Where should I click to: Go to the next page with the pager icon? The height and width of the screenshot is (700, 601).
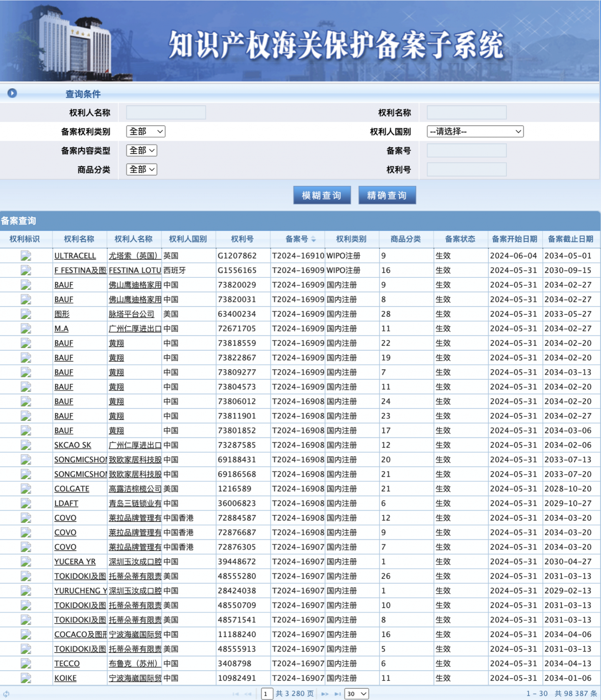(325, 694)
